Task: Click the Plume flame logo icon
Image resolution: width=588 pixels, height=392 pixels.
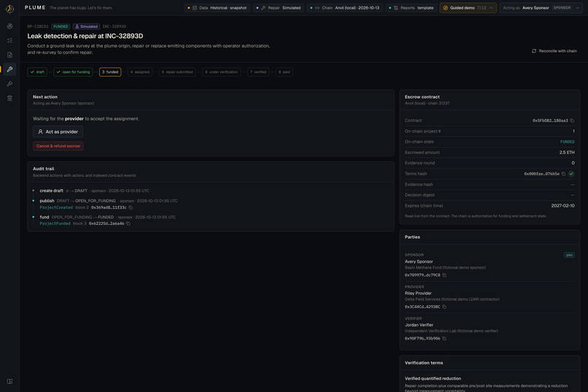Action: click(x=9, y=8)
